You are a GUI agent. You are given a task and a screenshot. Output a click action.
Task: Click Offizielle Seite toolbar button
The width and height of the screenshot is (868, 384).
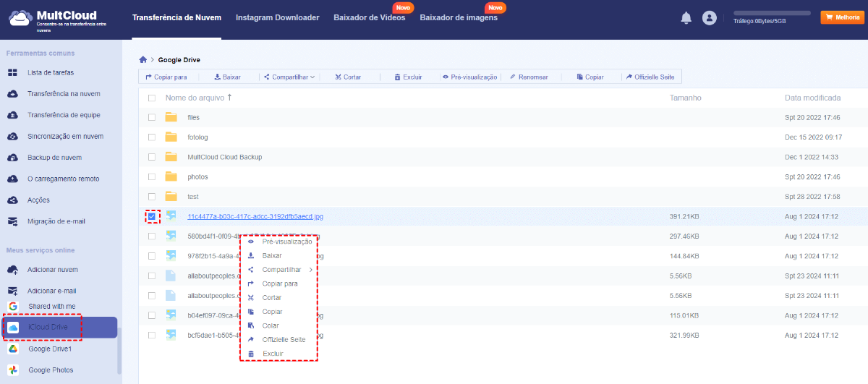pyautogui.click(x=650, y=77)
